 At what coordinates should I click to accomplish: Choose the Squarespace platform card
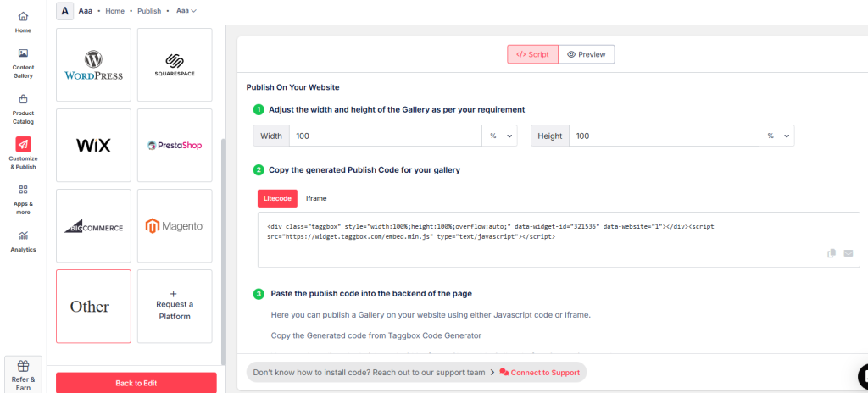pyautogui.click(x=175, y=64)
